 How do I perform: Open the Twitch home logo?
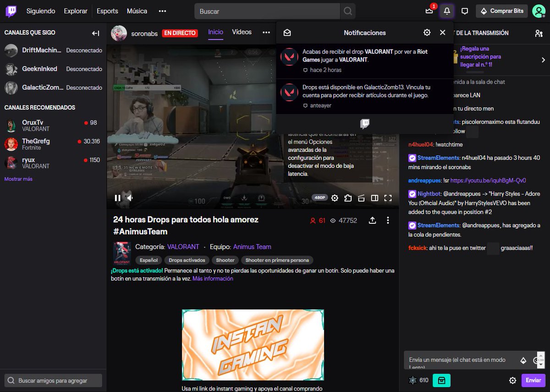pyautogui.click(x=11, y=11)
